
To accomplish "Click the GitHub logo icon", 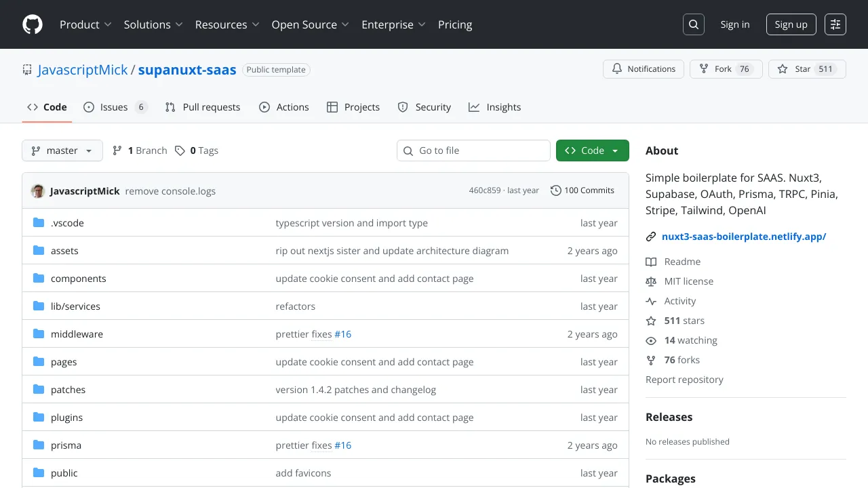I will tap(33, 24).
